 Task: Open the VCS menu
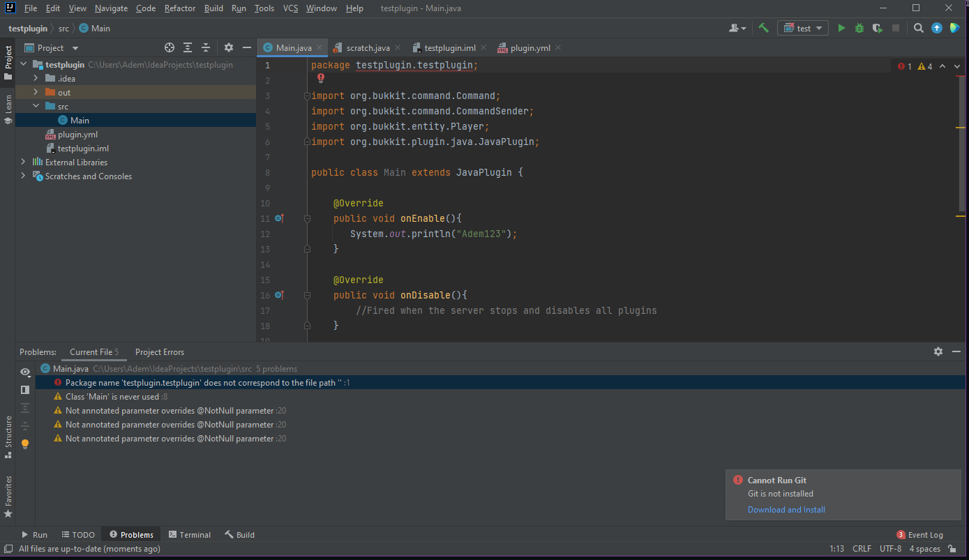tap(290, 8)
